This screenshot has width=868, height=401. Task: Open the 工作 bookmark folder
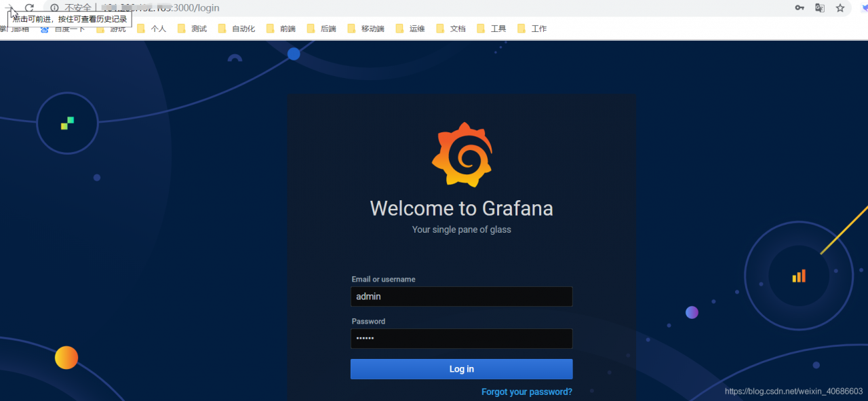(532, 28)
